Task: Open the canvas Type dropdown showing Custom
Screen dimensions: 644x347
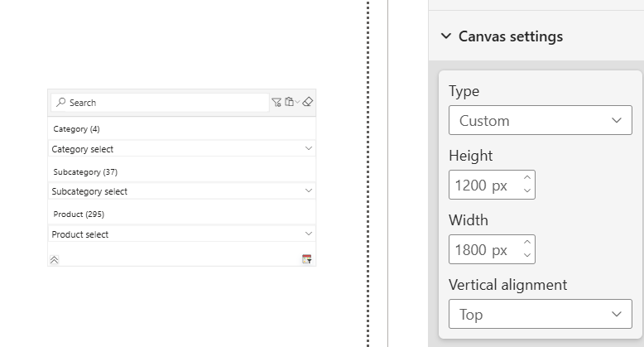Action: click(x=540, y=120)
